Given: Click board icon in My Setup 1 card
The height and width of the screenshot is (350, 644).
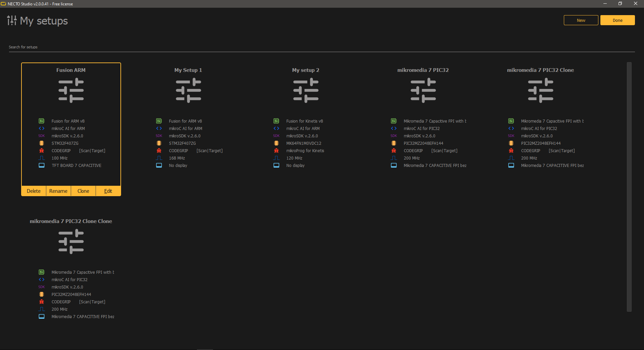Looking at the screenshot, I should 159,121.
